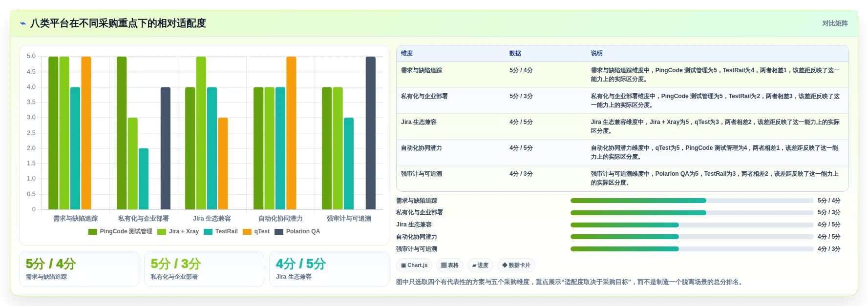
Task: Click the 八类平台在不同采购重点下的相对适配度 heading
Action: 118,23
